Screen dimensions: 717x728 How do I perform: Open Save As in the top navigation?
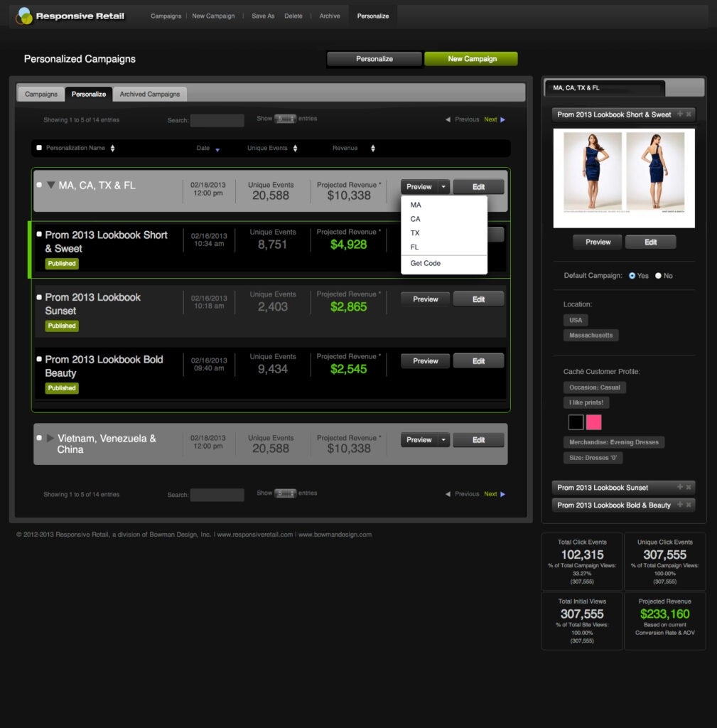tap(263, 16)
